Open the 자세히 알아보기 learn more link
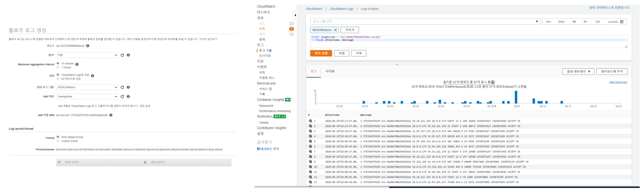This screenshot has width=644, height=192. tap(208, 39)
